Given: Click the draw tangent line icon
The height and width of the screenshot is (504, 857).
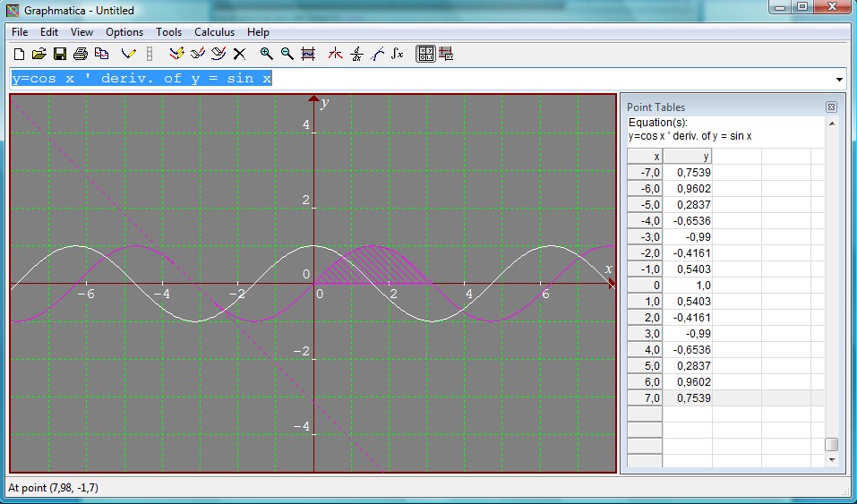Looking at the screenshot, I should coord(377,54).
